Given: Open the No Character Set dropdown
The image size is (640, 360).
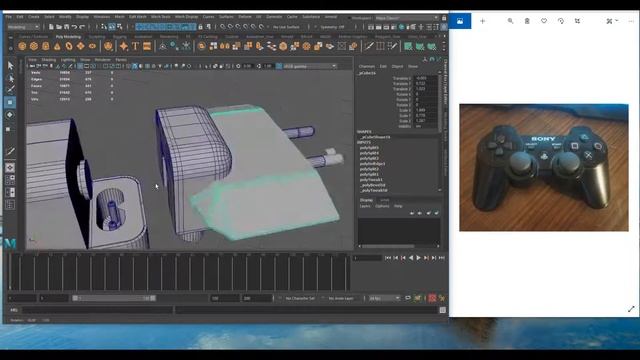Looking at the screenshot, I should pyautogui.click(x=300, y=298).
